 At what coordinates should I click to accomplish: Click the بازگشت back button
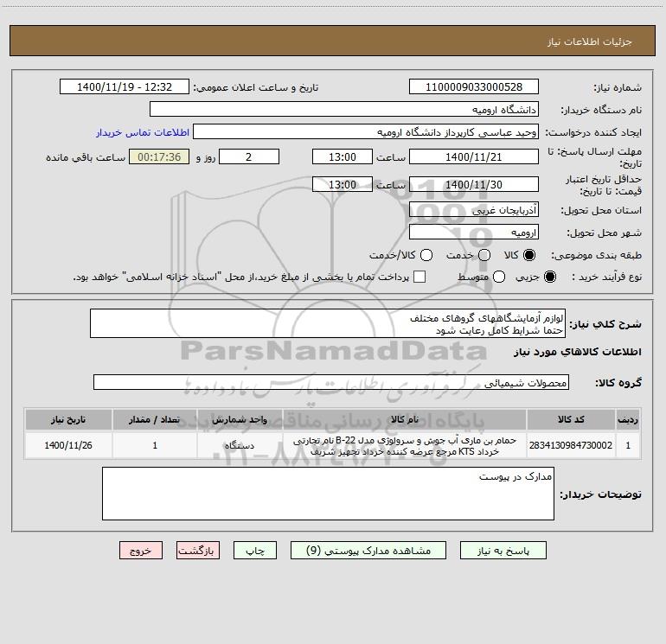(x=198, y=551)
